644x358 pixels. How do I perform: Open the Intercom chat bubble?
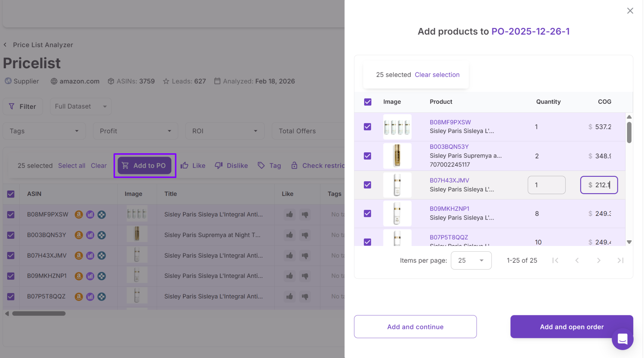click(x=623, y=339)
